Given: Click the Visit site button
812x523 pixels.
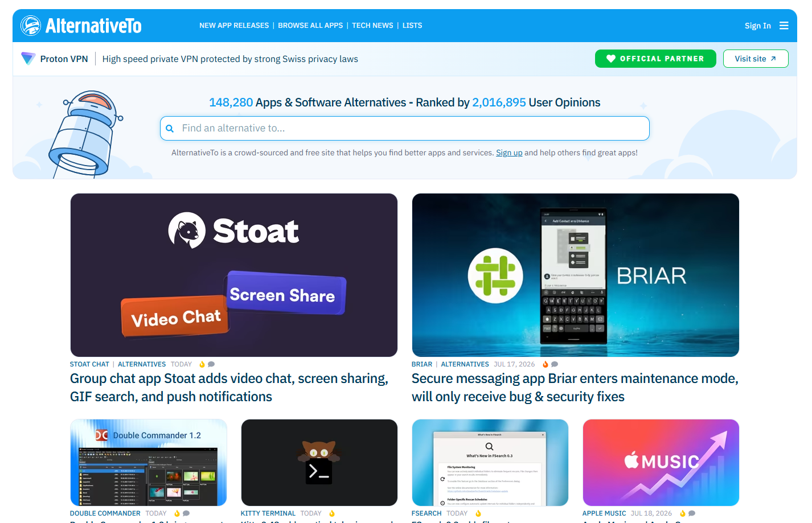Looking at the screenshot, I should (756, 59).
